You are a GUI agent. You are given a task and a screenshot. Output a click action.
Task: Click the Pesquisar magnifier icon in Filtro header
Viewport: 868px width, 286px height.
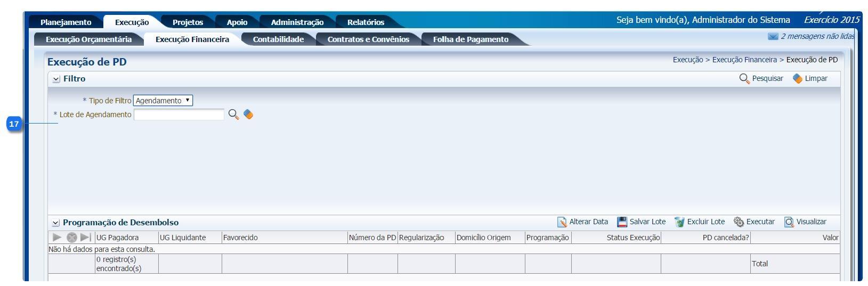pyautogui.click(x=744, y=79)
